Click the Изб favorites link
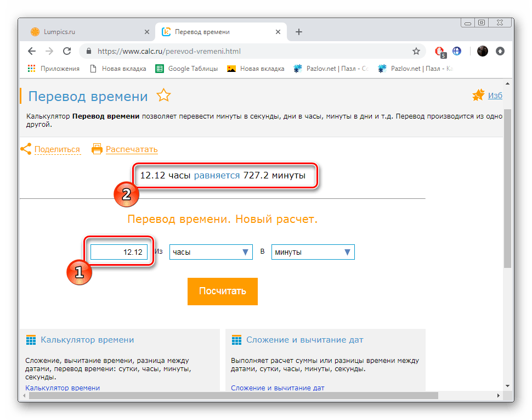This screenshot has height=420, width=532. [495, 96]
